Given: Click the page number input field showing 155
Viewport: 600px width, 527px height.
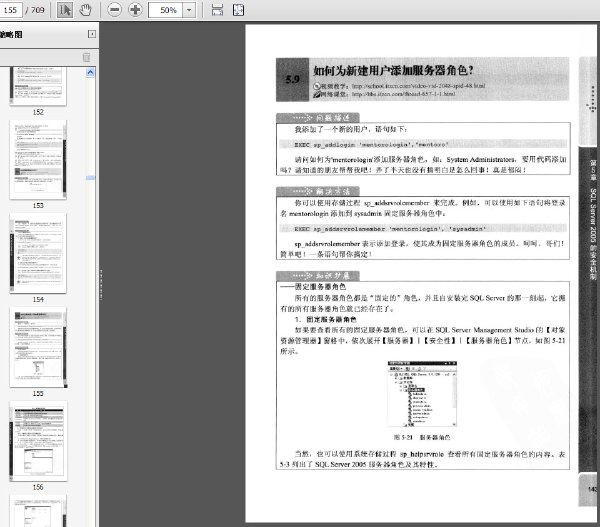Looking at the screenshot, I should point(11,10).
